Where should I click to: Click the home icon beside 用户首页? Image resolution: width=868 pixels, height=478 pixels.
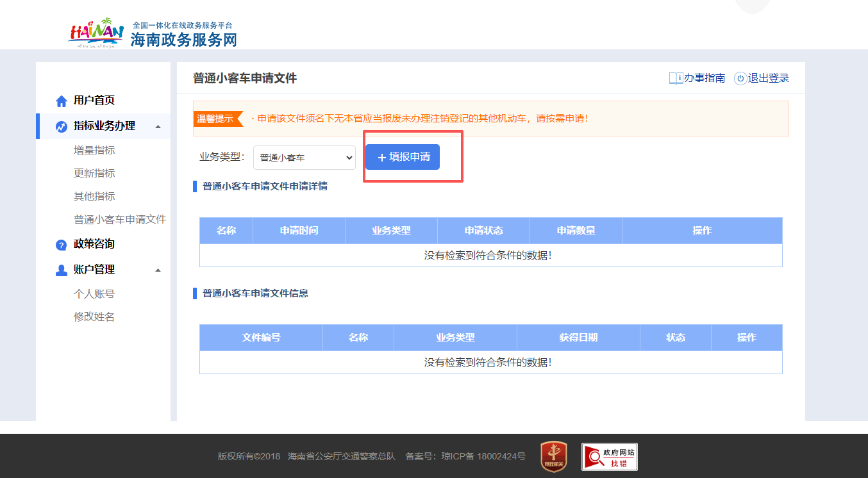click(61, 100)
